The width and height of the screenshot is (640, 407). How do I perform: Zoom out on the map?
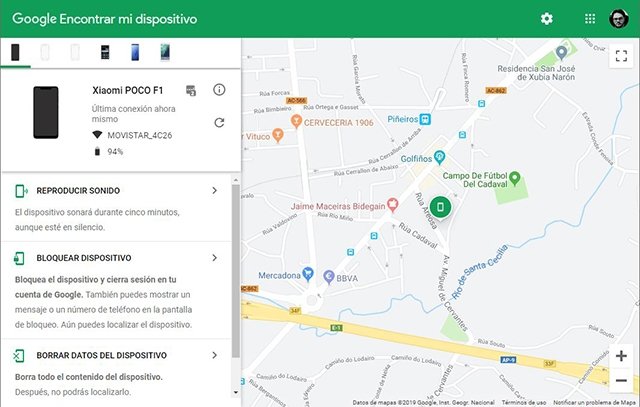tap(621, 381)
